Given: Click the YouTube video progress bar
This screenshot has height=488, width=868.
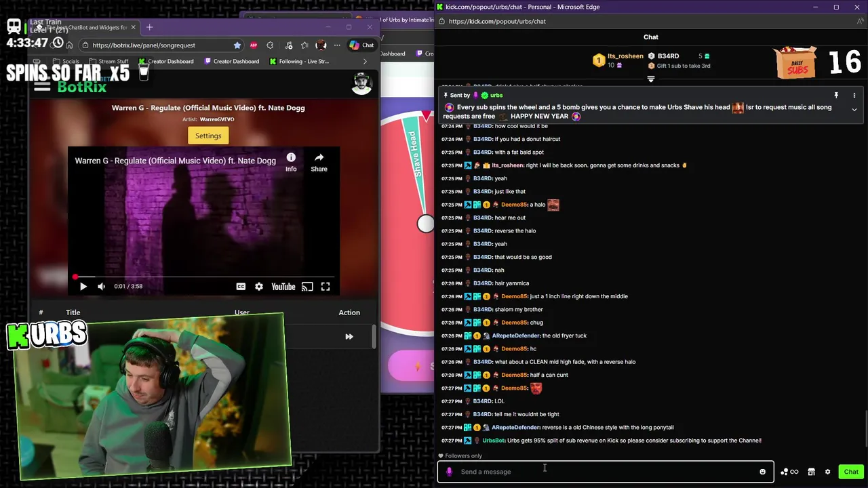Looking at the screenshot, I should (x=203, y=277).
